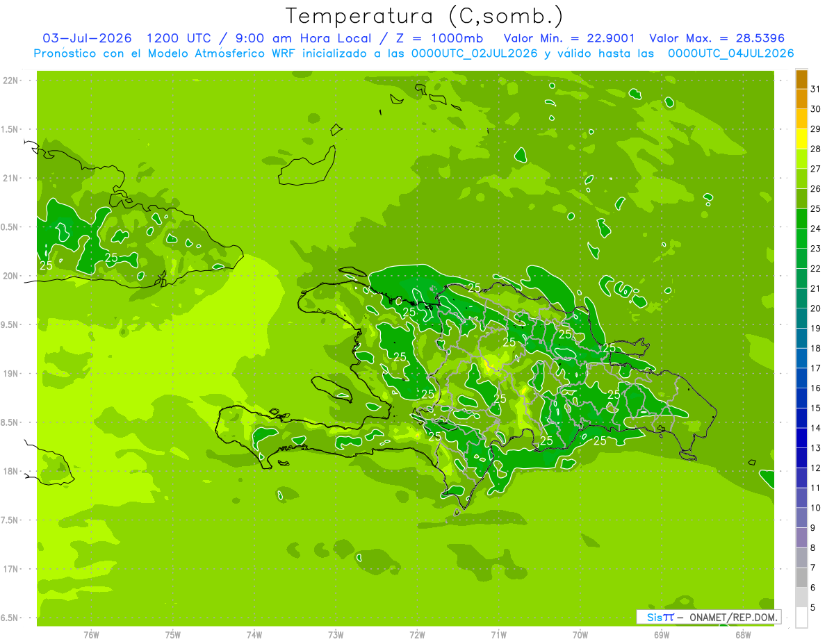Click the '9:00 am Hora Local' text
834x644 pixels.
tap(303, 38)
